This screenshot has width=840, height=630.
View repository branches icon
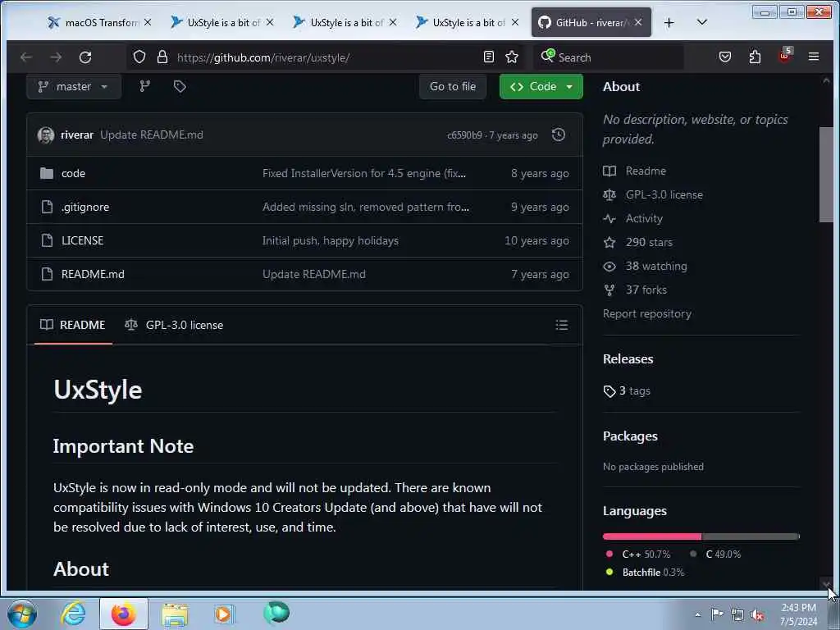144,86
